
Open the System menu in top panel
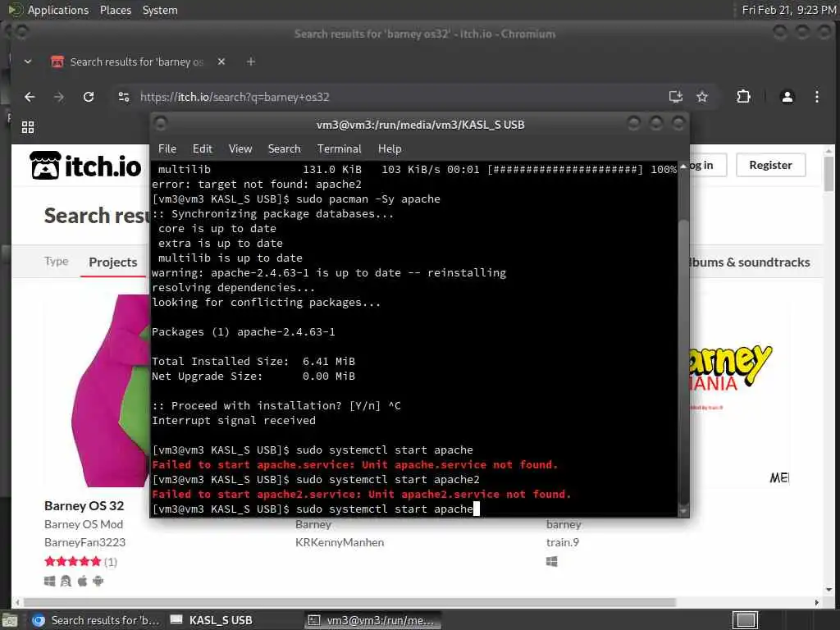(160, 10)
